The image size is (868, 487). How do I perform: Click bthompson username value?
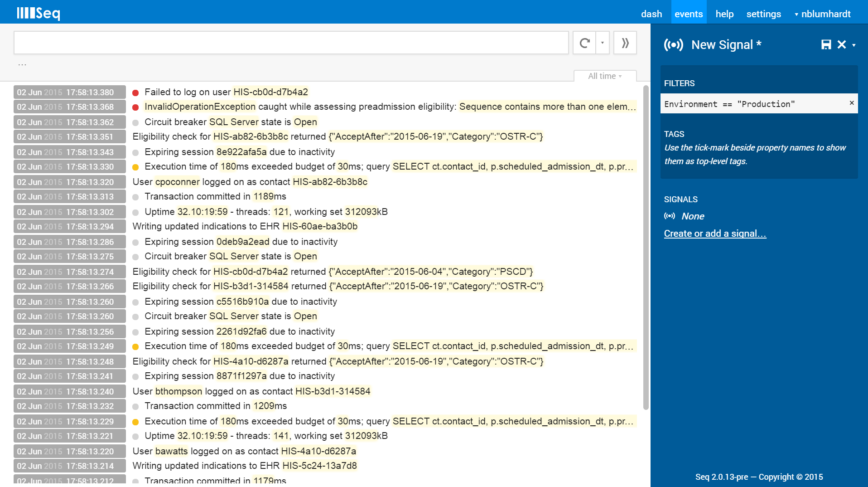click(x=178, y=391)
